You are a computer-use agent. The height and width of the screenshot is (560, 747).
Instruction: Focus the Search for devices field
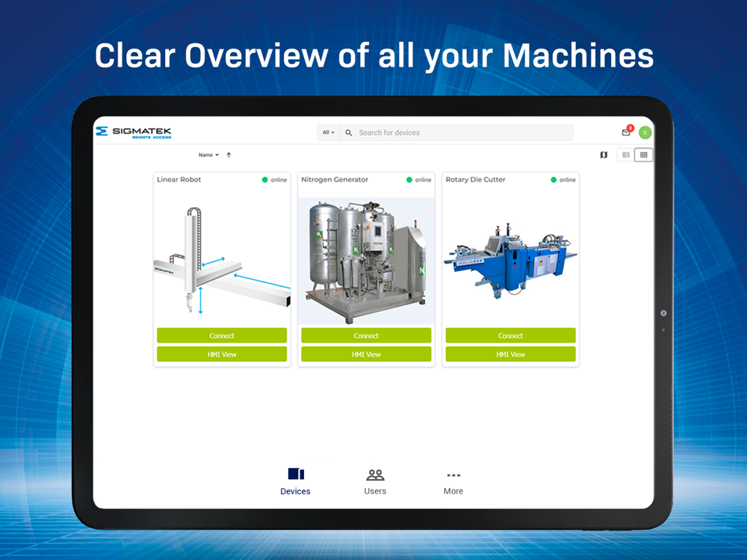click(457, 132)
